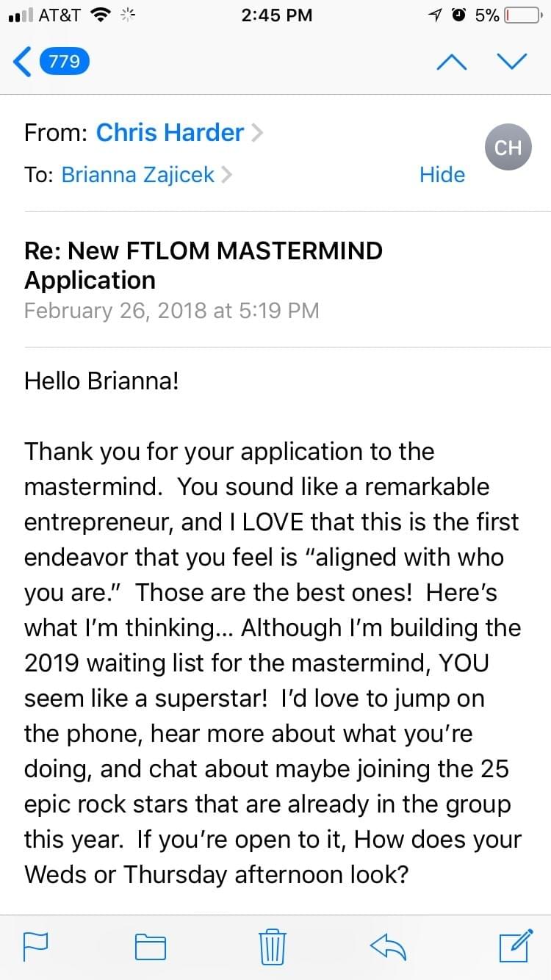Viewport: 551px width, 980px height.
Task: Open sender contact Chris Harder
Action: (x=170, y=132)
